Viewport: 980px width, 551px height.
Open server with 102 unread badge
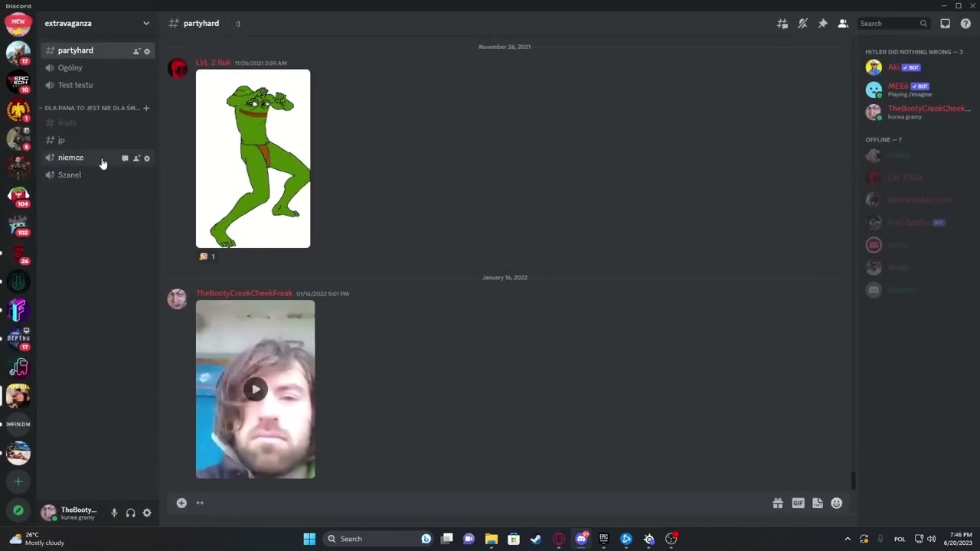pyautogui.click(x=18, y=224)
